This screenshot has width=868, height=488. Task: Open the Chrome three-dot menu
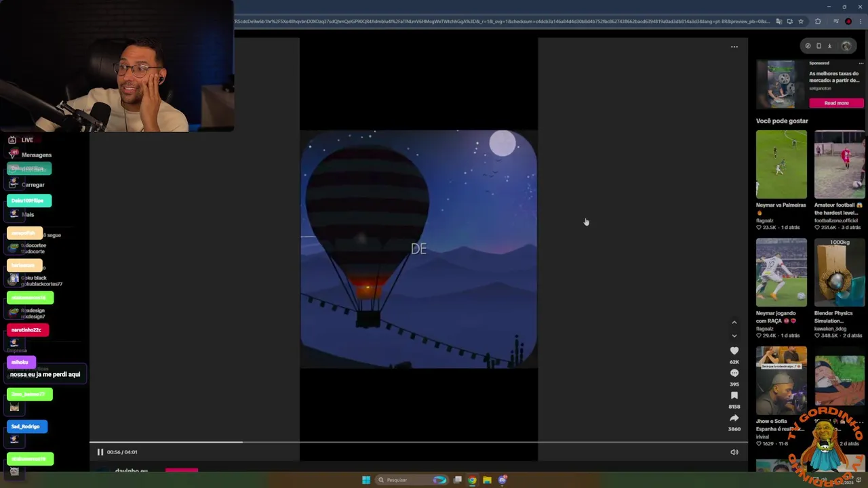click(x=861, y=22)
